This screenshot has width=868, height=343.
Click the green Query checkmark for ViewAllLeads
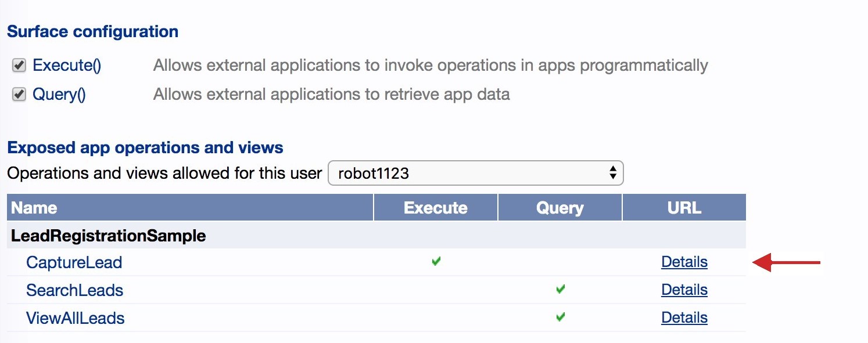560,317
